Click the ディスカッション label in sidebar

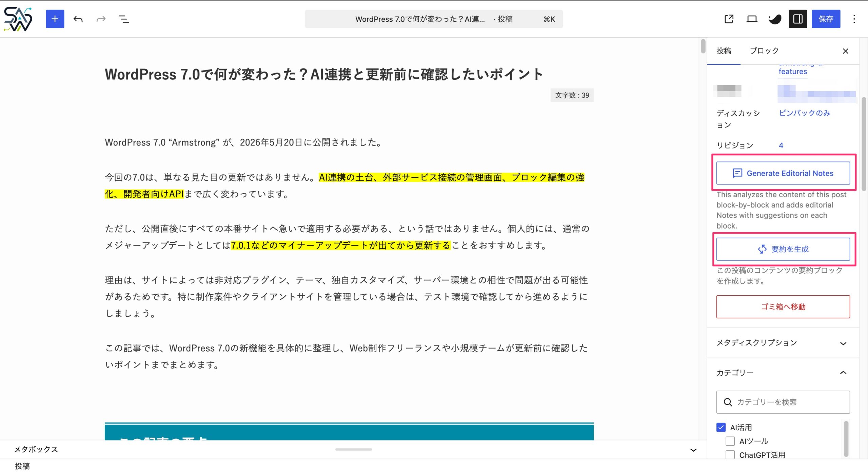738,119
